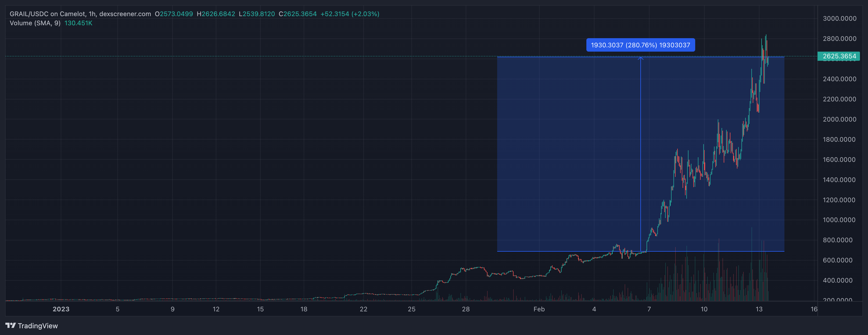Click the 400.0000 price axis label
The image size is (868, 335).
pos(838,280)
